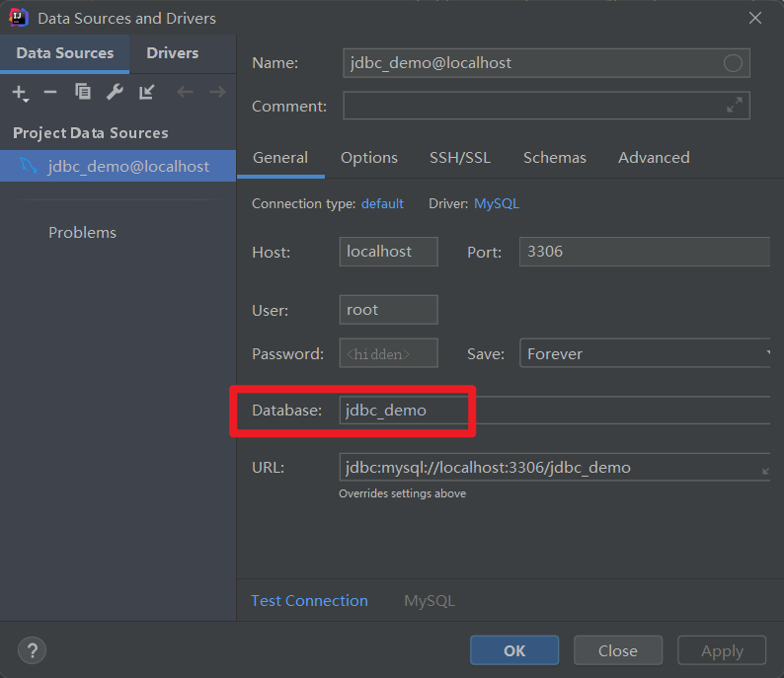Viewport: 784px width, 678px height.
Task: Click the IntelliJ logo in the title bar
Action: [x=19, y=18]
